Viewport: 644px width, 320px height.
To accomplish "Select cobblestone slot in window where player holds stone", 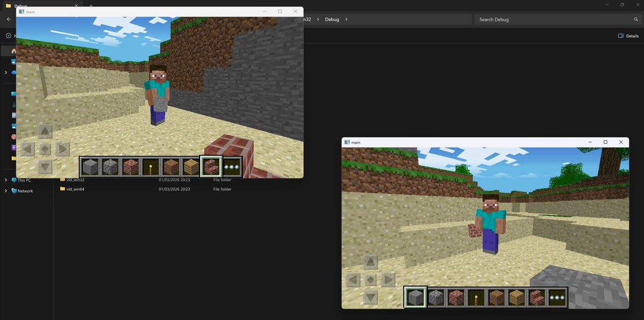I will [x=110, y=167].
